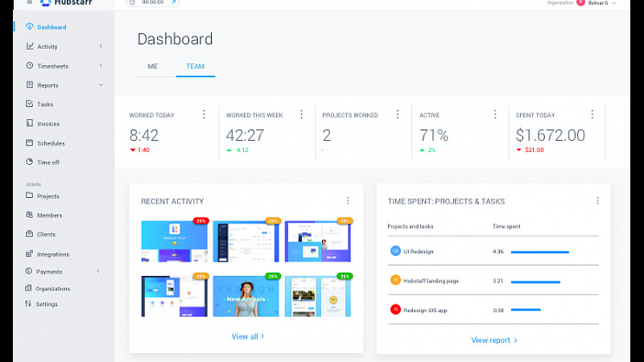Click the Tasks checkbox icon in sidebar

click(x=30, y=104)
